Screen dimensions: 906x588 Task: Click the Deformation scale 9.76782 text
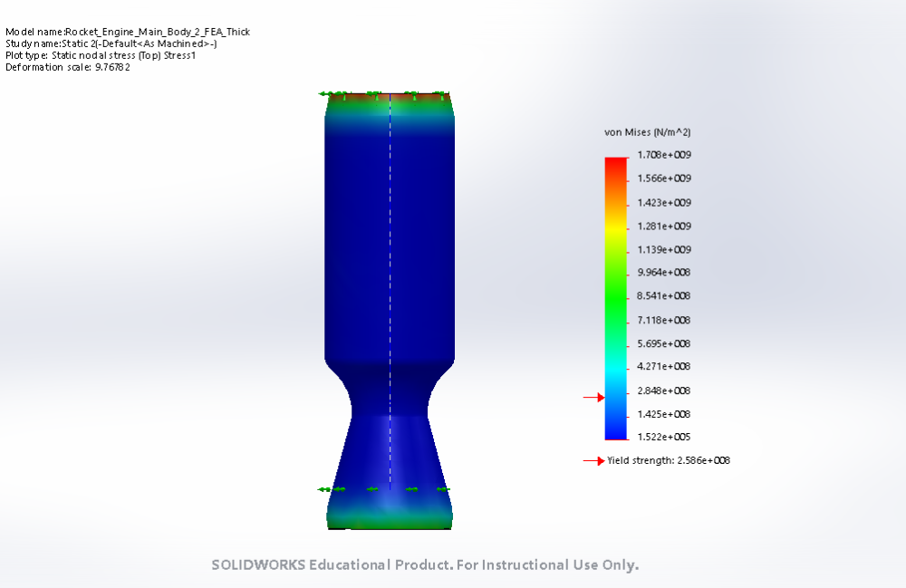coord(68,67)
